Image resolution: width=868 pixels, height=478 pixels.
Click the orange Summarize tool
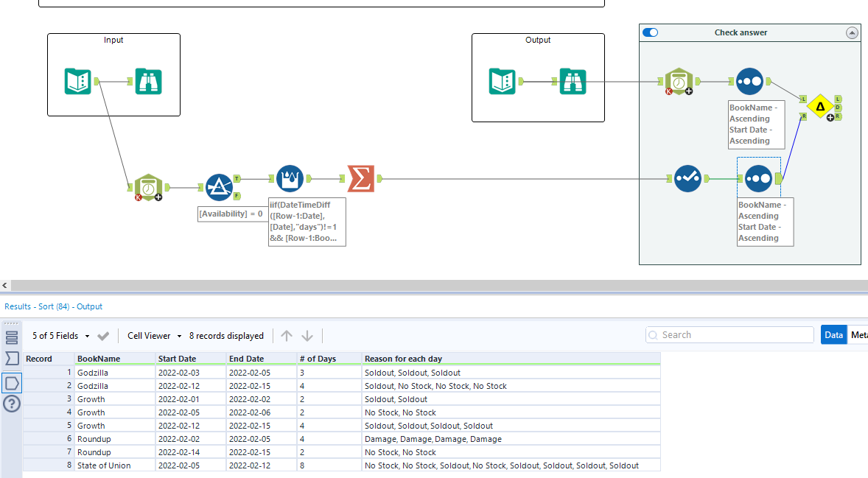pyautogui.click(x=361, y=178)
